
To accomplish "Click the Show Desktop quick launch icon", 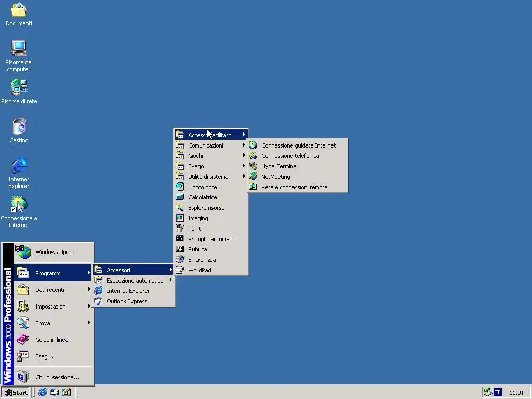I will 66,392.
